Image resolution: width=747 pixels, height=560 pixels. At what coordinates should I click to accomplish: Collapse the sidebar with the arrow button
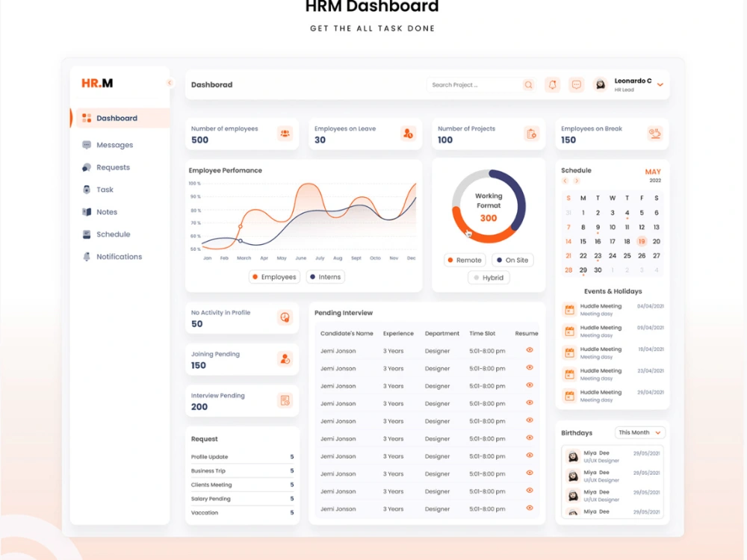[170, 83]
